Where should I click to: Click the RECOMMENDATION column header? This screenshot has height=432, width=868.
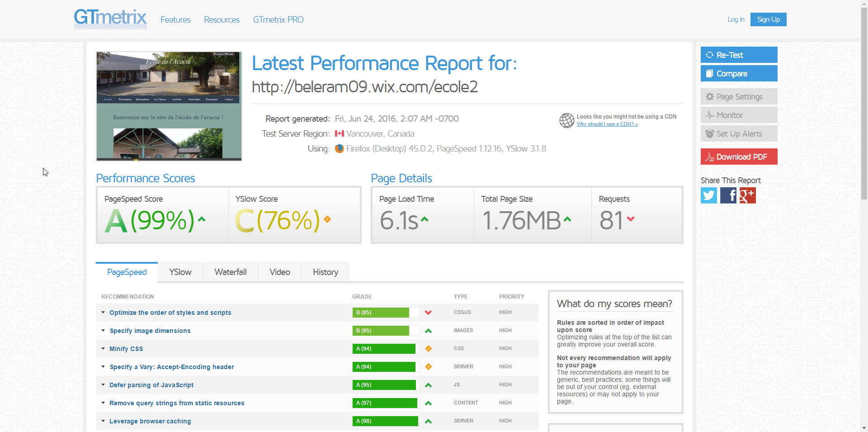(127, 297)
